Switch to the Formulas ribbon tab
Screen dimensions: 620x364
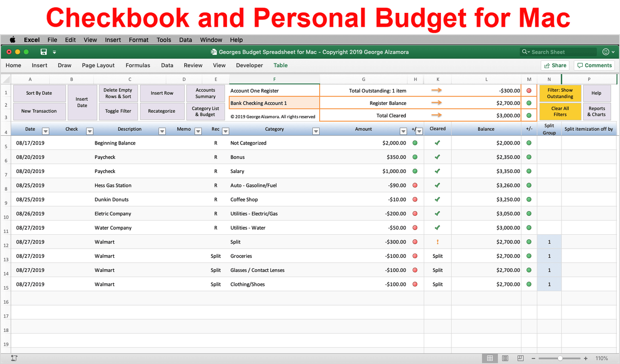point(138,65)
